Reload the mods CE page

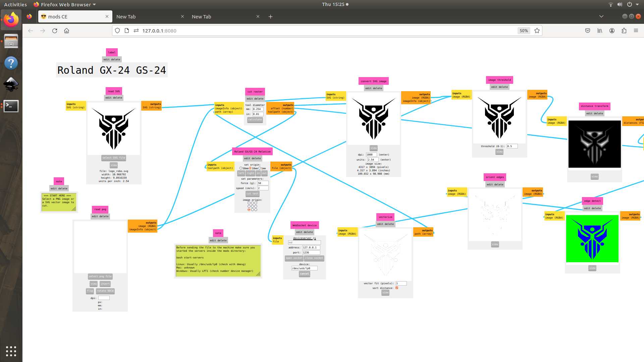(55, 31)
